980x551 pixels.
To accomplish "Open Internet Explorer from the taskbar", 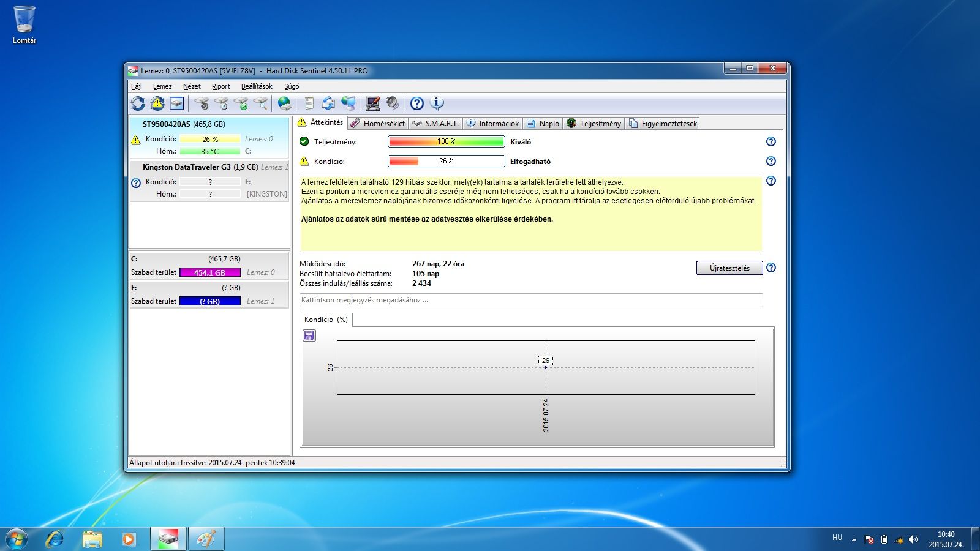I will tap(55, 539).
